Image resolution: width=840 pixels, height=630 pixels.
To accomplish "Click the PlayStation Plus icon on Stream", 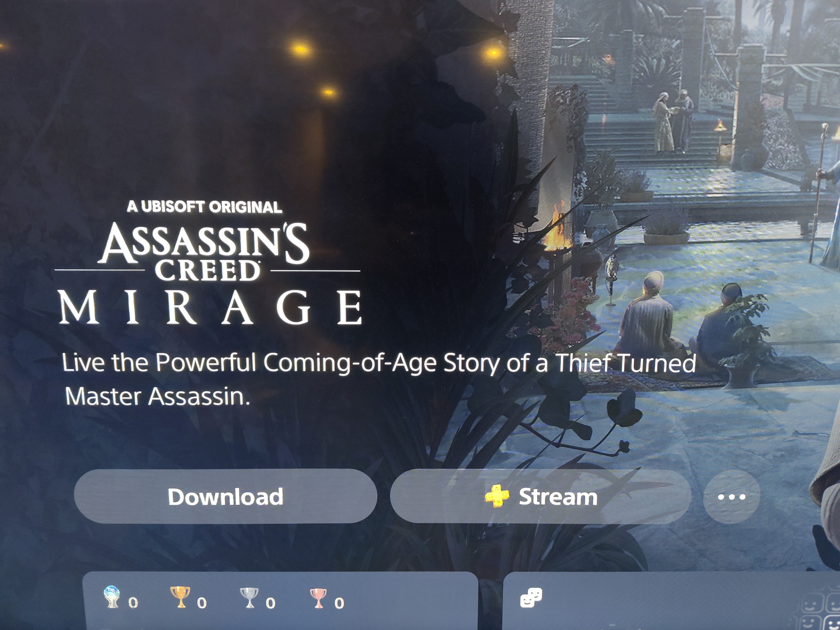I will point(497,496).
